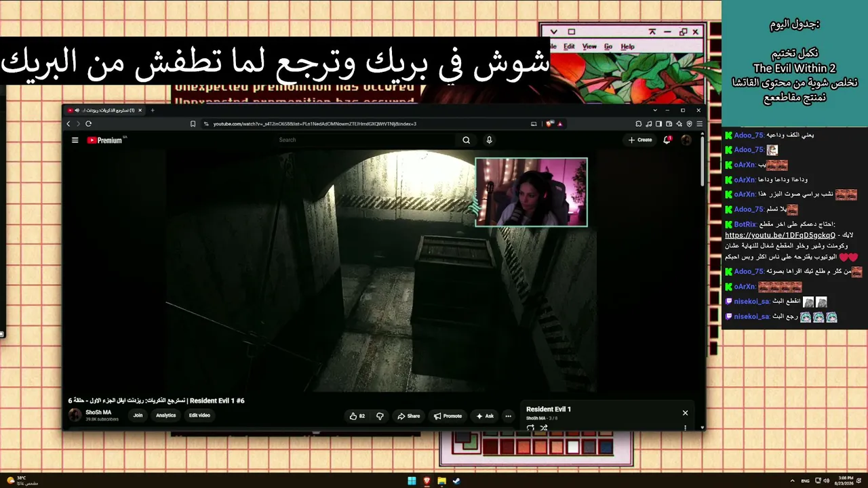The height and width of the screenshot is (488, 868).
Task: Select the YouTube browser tab
Action: click(x=105, y=110)
